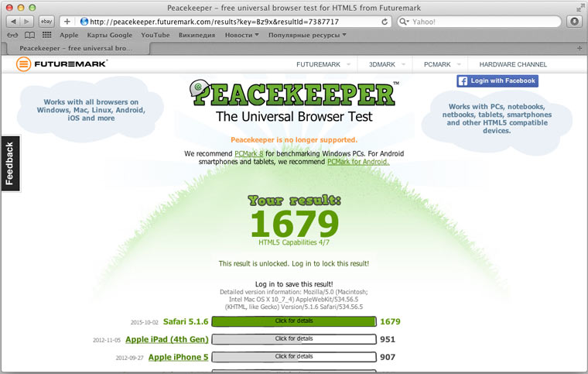
Task: Expand the Новости bookmarks folder
Action: coord(242,35)
